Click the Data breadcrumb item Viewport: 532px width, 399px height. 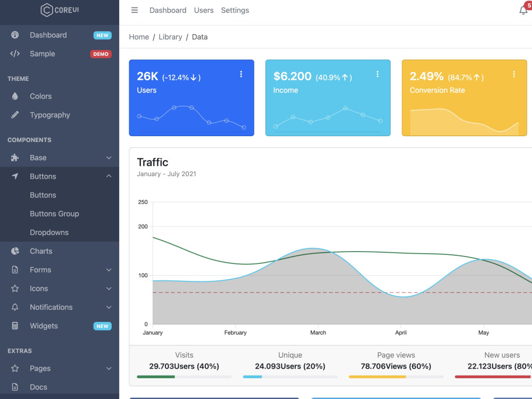200,37
